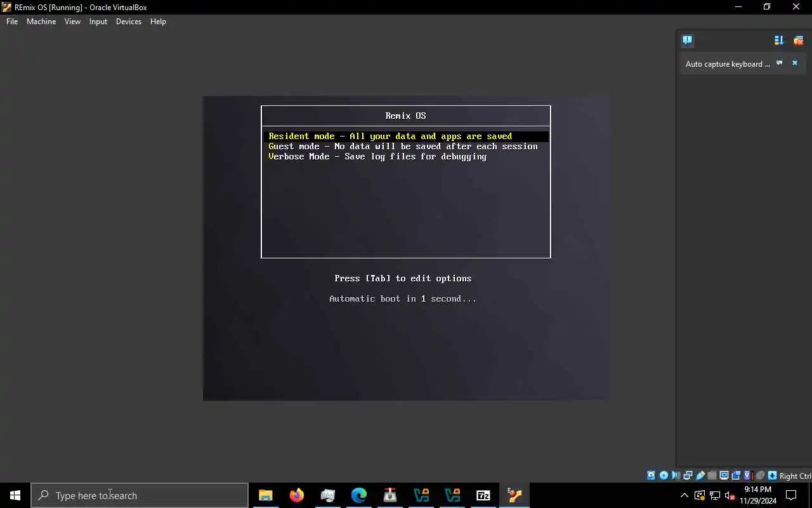This screenshot has height=508, width=812.
Task: Click the Press [Tab] to edit options text
Action: pyautogui.click(x=403, y=278)
